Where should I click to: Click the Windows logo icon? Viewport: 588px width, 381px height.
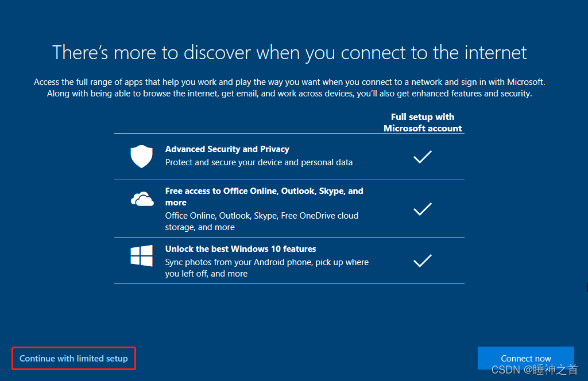pyautogui.click(x=141, y=256)
